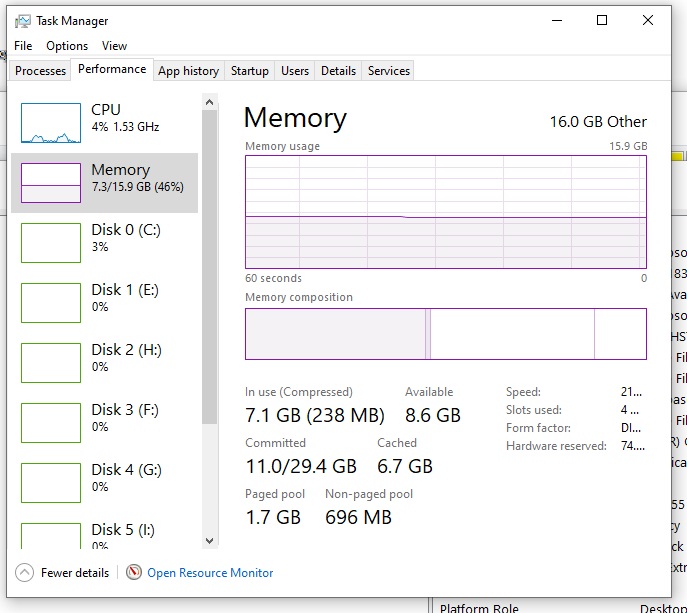Open the View menu
Screen dimensions: 687x613
click(x=115, y=46)
